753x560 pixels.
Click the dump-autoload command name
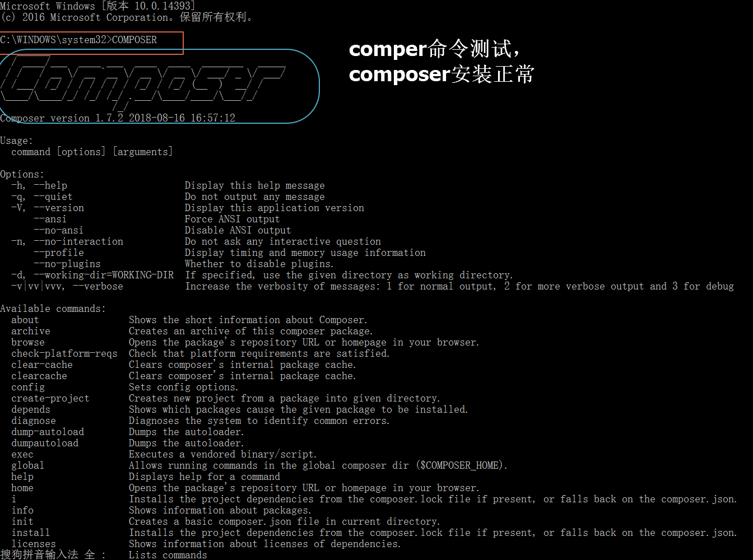click(x=48, y=432)
